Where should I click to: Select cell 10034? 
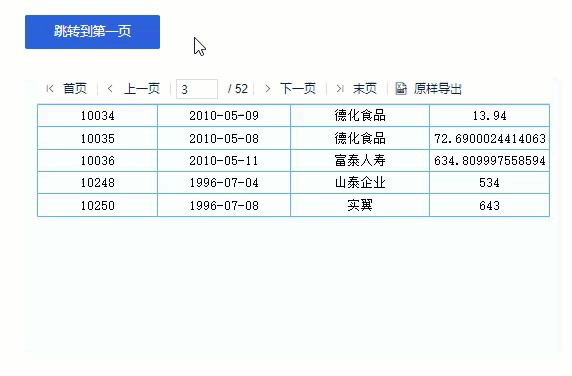click(97, 116)
